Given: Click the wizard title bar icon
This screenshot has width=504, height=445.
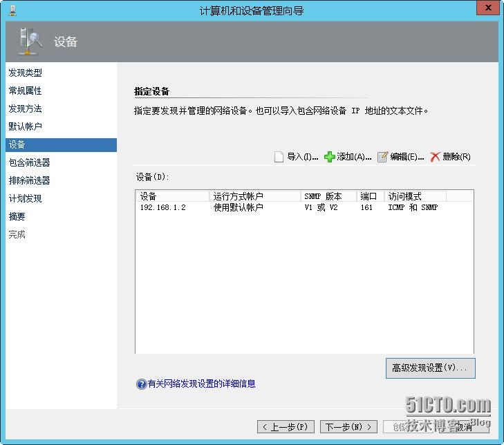Looking at the screenshot, I should 12,10.
